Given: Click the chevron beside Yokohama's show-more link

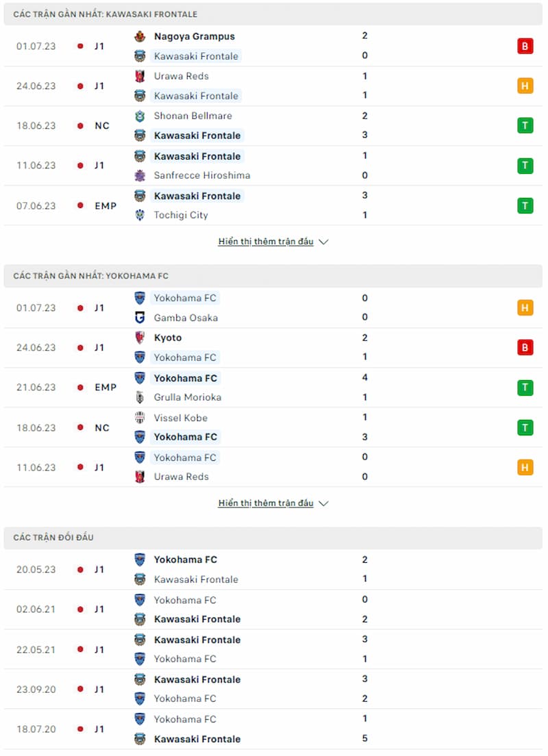Looking at the screenshot, I should click(324, 504).
